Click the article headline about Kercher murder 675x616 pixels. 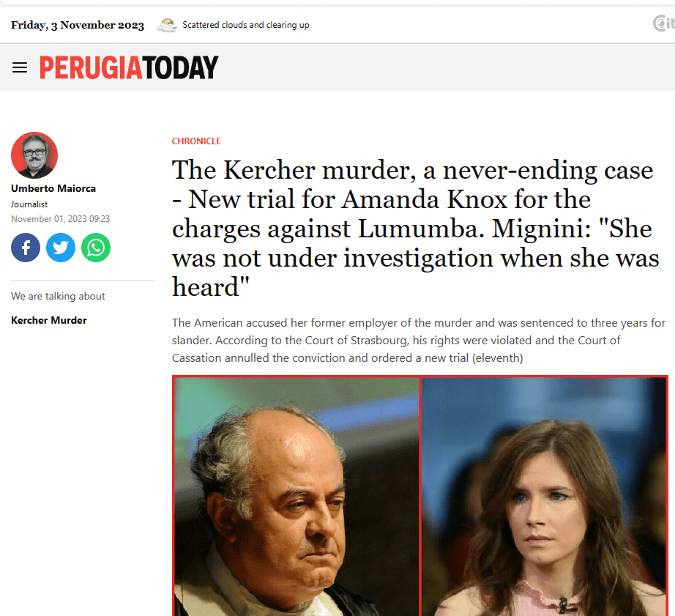(x=415, y=229)
